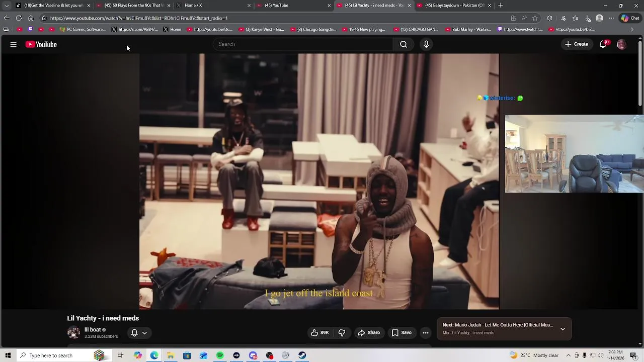
Task: Open PC Games, Software bookmark
Action: point(83,29)
